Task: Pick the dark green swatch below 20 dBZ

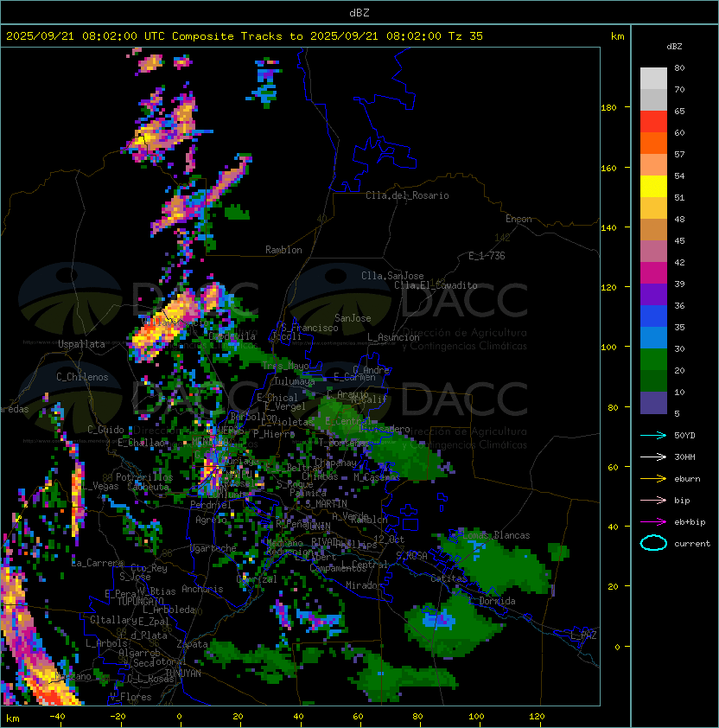Action: click(x=653, y=381)
